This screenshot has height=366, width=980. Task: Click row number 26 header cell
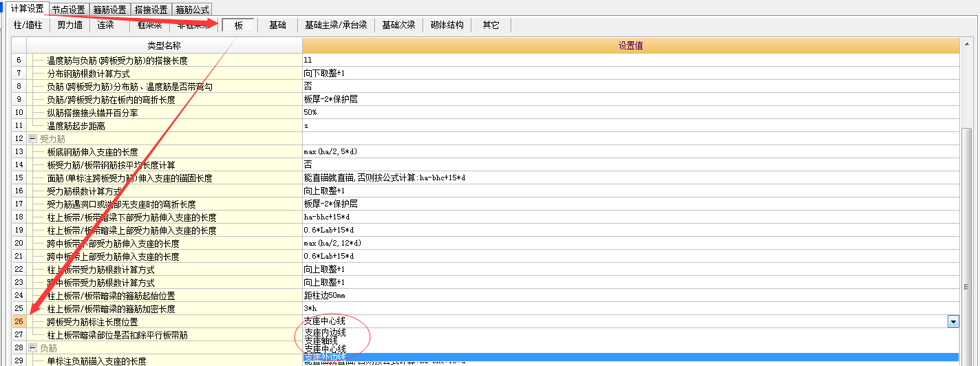[19, 321]
